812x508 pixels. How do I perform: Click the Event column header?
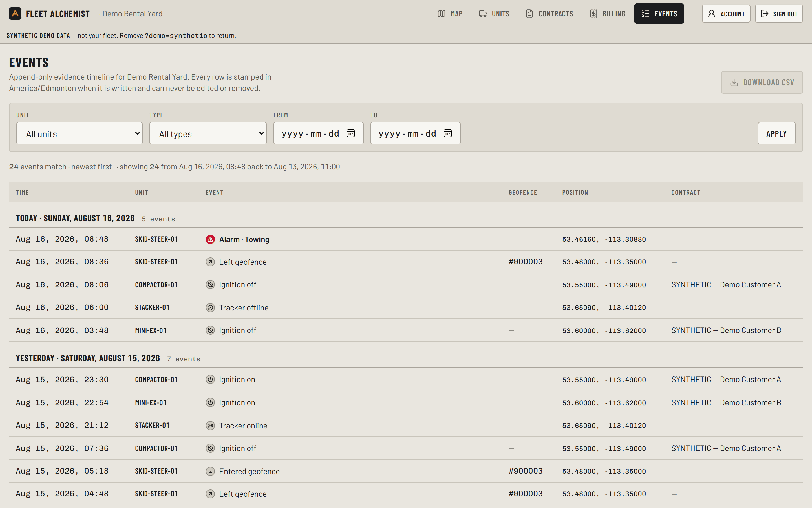click(214, 192)
